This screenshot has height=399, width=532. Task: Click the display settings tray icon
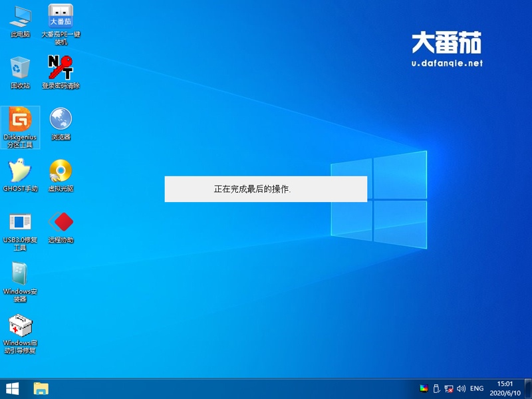(x=424, y=389)
